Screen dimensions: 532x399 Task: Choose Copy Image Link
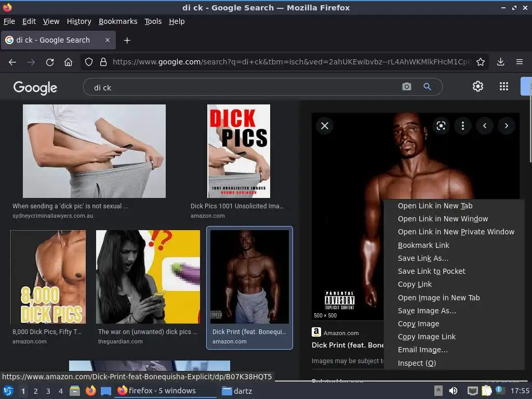[454, 337]
